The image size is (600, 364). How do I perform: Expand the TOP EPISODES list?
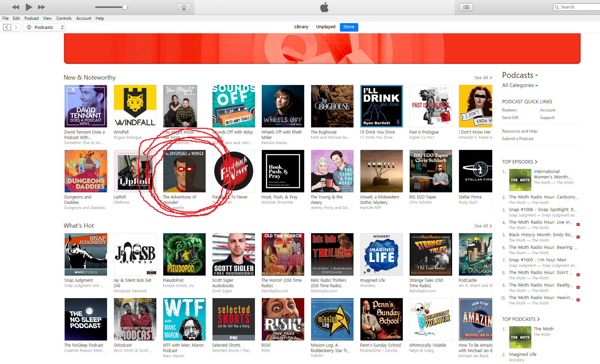[x=520, y=162]
